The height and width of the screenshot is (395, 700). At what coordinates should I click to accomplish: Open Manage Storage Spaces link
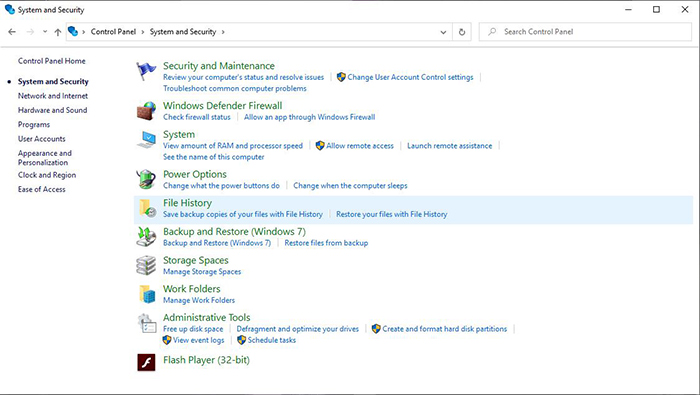[x=202, y=271]
